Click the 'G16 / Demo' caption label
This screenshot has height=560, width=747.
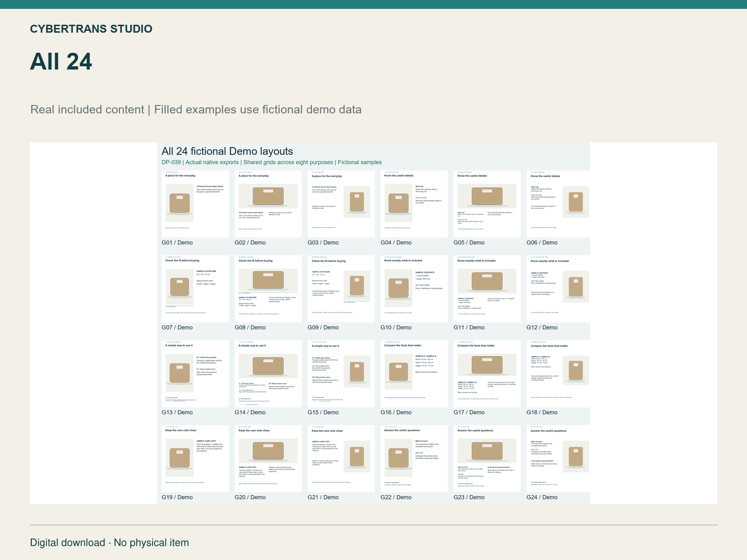(x=396, y=413)
